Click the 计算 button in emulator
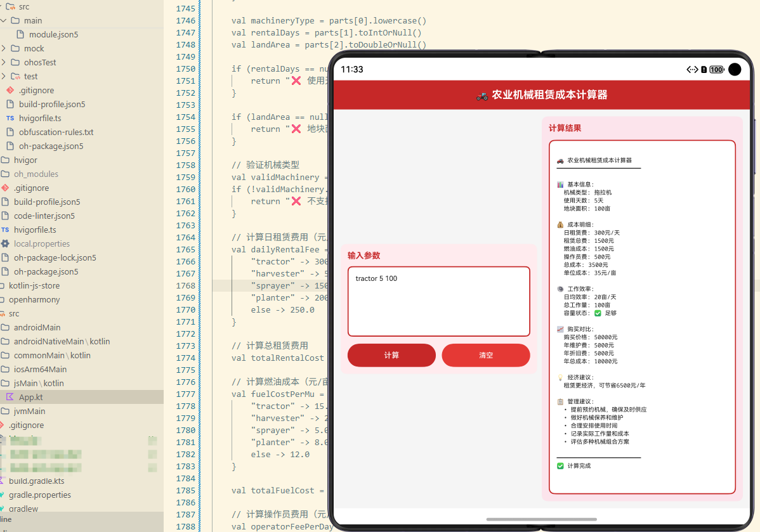760x532 pixels. click(391, 355)
